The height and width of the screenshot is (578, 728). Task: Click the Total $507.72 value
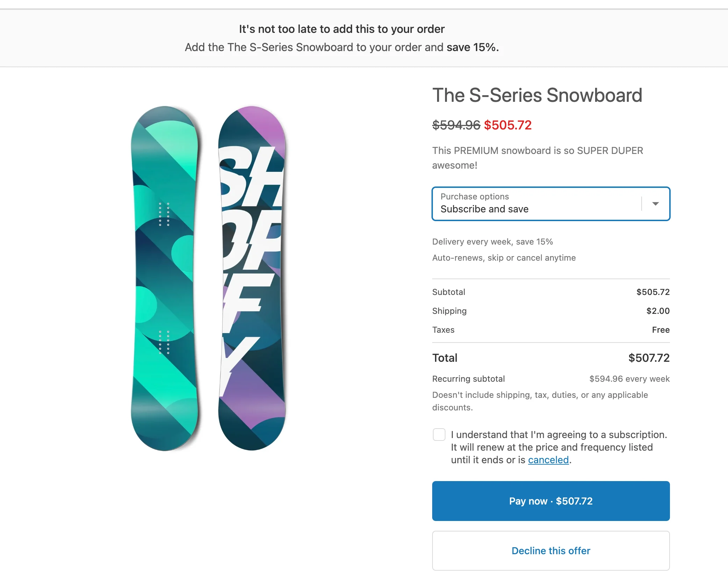pyautogui.click(x=649, y=358)
